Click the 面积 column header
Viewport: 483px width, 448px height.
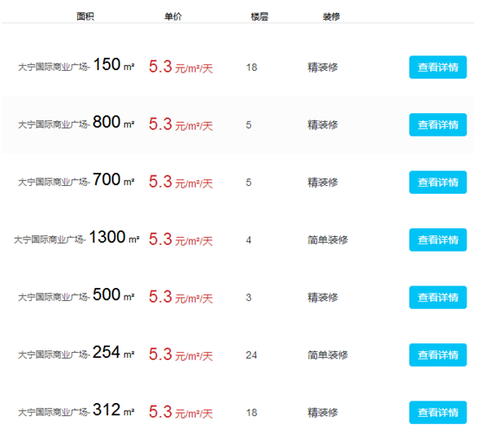point(86,16)
